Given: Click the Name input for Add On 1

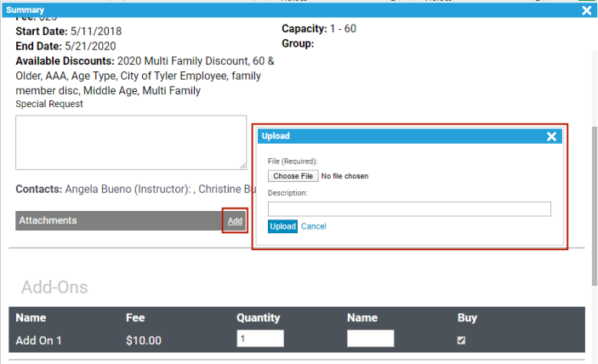Looking at the screenshot, I should [x=370, y=338].
